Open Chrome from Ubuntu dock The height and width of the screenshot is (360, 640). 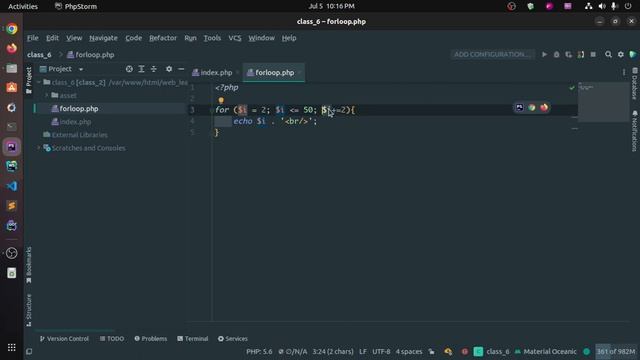(x=11, y=29)
